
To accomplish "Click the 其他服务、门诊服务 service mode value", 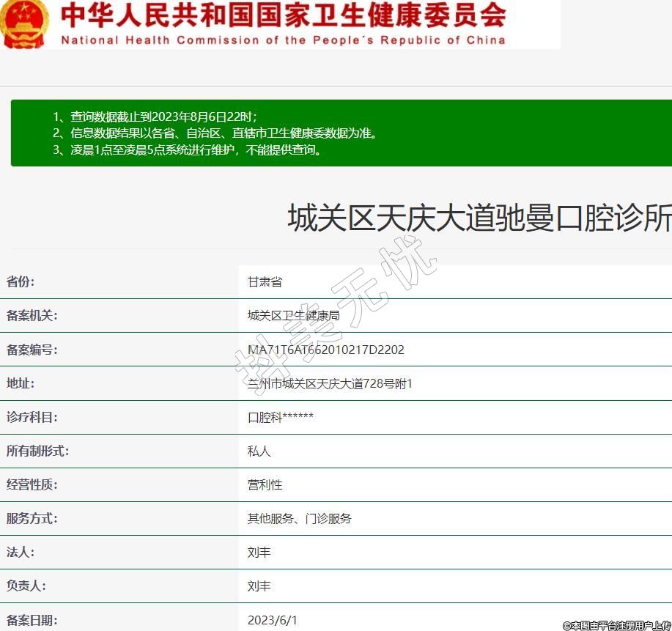I will click(299, 518).
